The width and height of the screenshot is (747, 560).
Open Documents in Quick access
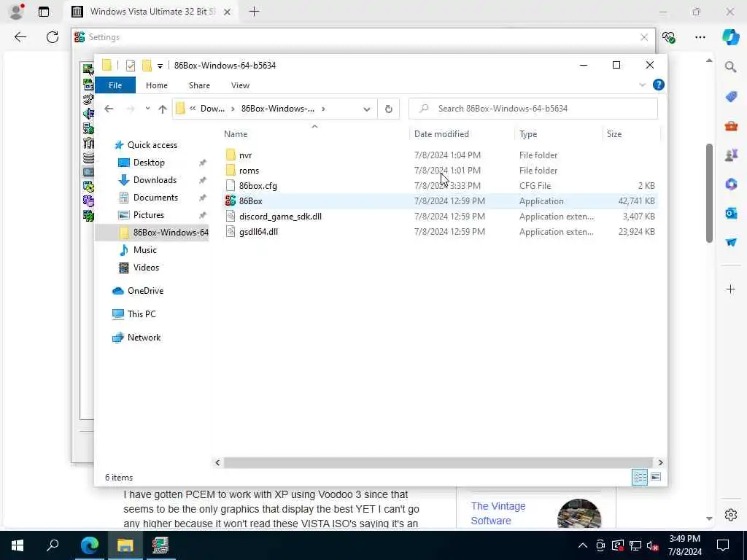click(x=155, y=198)
